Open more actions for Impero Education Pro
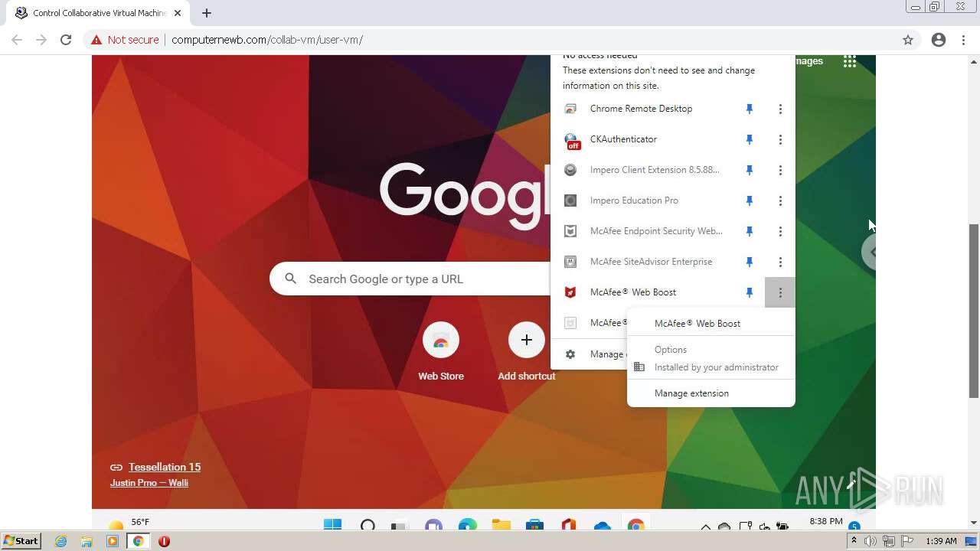Image resolution: width=980 pixels, height=551 pixels. [x=780, y=201]
